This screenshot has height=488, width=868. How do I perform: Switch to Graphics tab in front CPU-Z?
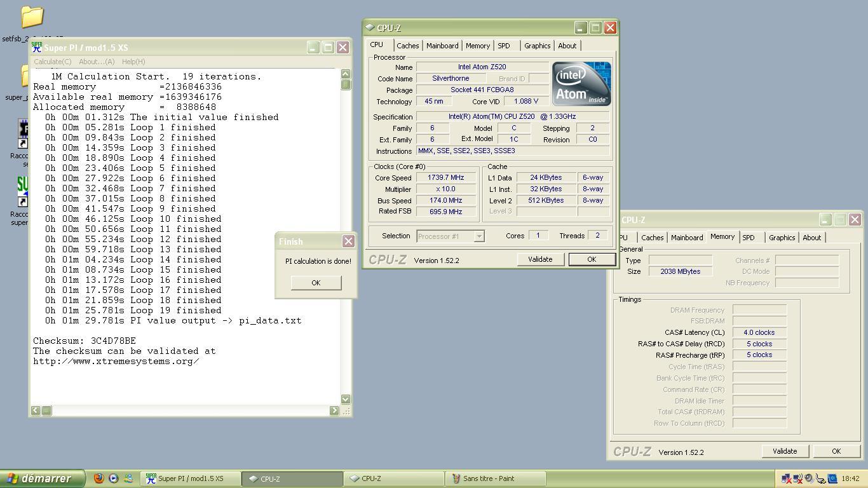pos(538,46)
